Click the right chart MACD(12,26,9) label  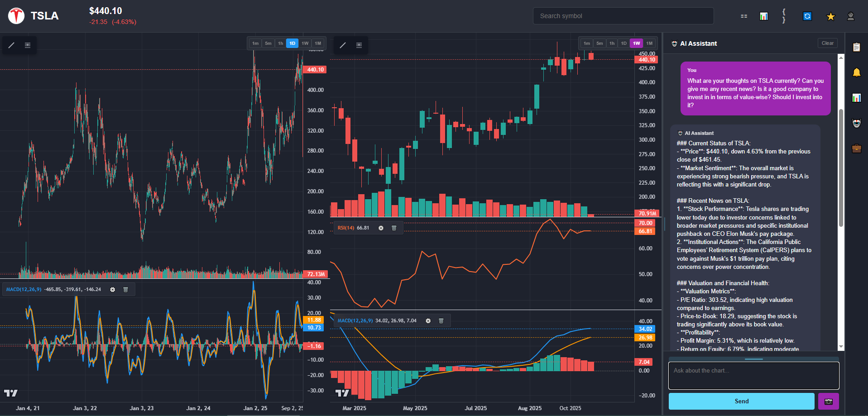coord(355,321)
